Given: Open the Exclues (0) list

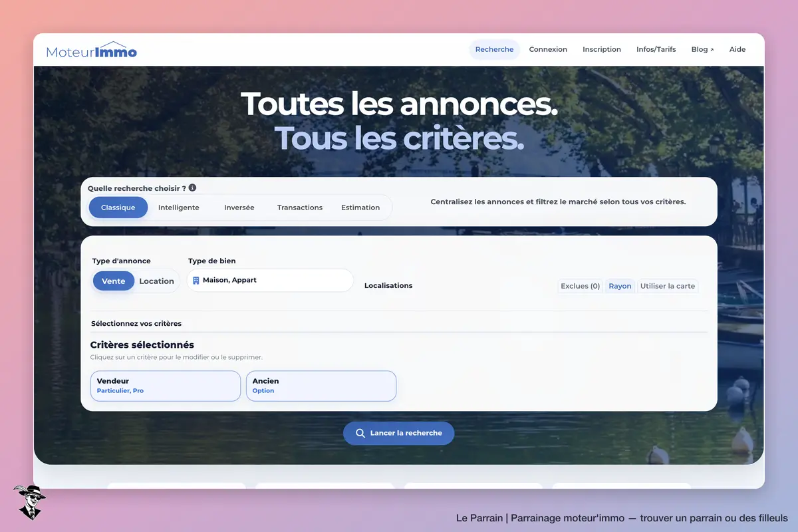Looking at the screenshot, I should tap(581, 286).
